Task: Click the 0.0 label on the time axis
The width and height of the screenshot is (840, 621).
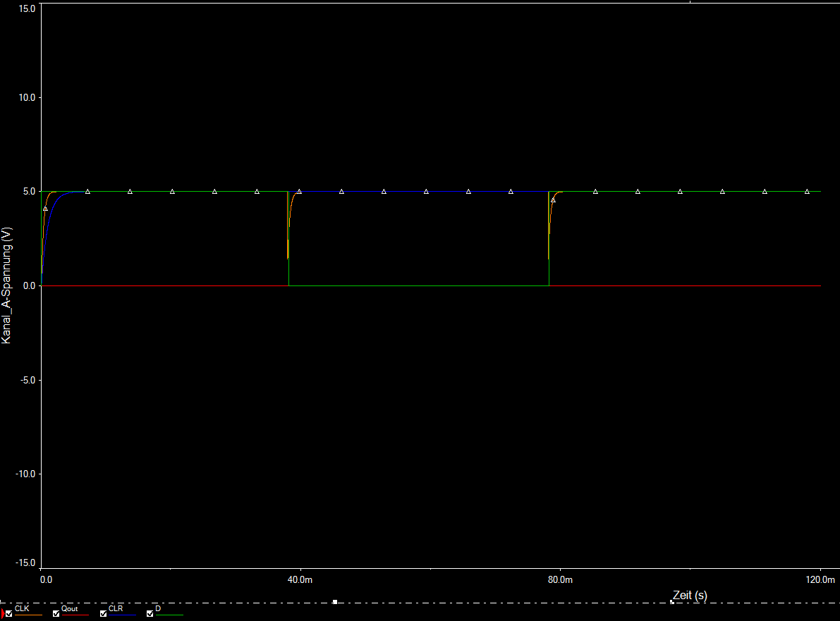Action: click(46, 580)
